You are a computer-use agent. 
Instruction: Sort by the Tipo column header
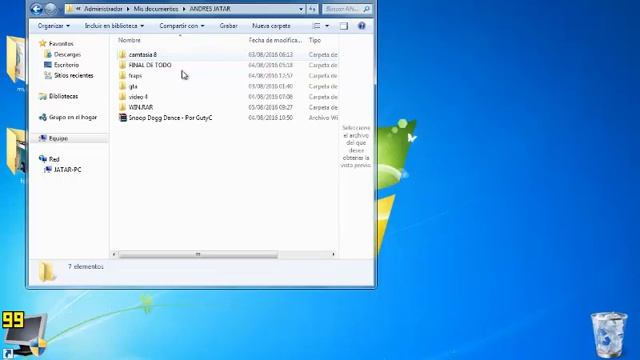[315, 40]
